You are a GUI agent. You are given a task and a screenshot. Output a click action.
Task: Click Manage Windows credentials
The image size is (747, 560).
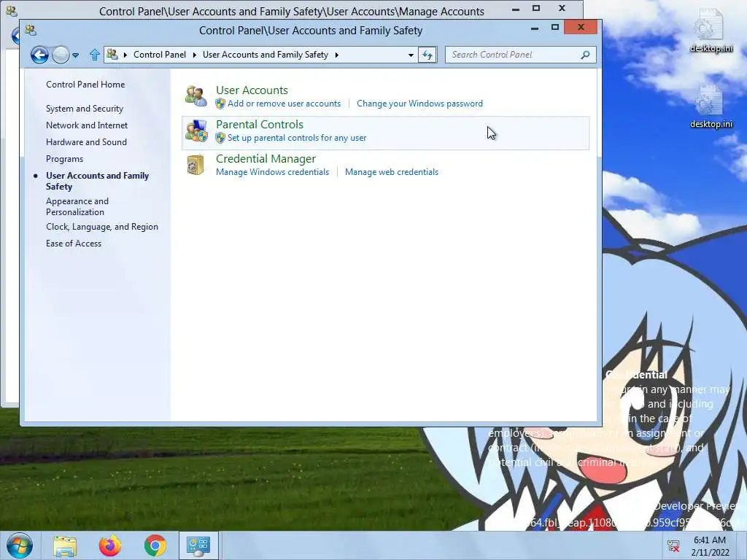click(x=273, y=172)
